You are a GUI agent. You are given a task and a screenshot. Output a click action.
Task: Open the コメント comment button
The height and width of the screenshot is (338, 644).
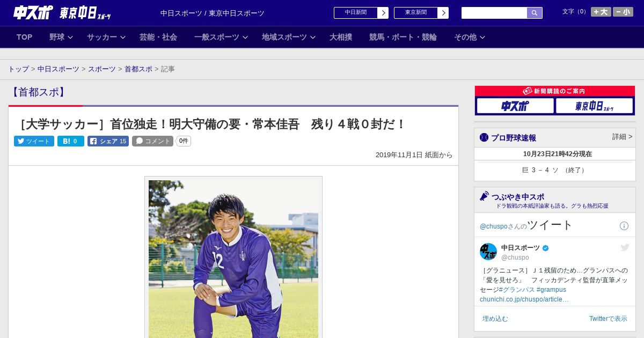152,141
